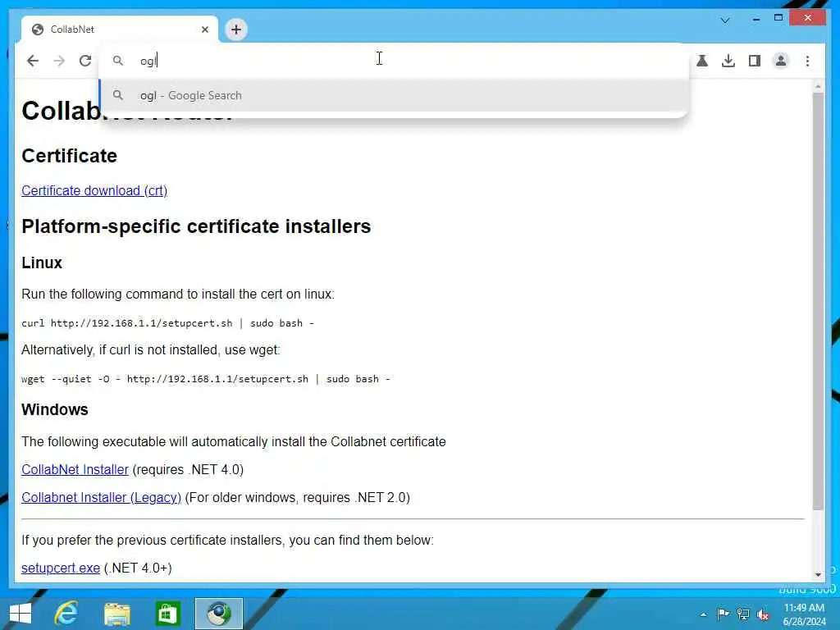Click the 'Certificate' heading

[x=69, y=155]
